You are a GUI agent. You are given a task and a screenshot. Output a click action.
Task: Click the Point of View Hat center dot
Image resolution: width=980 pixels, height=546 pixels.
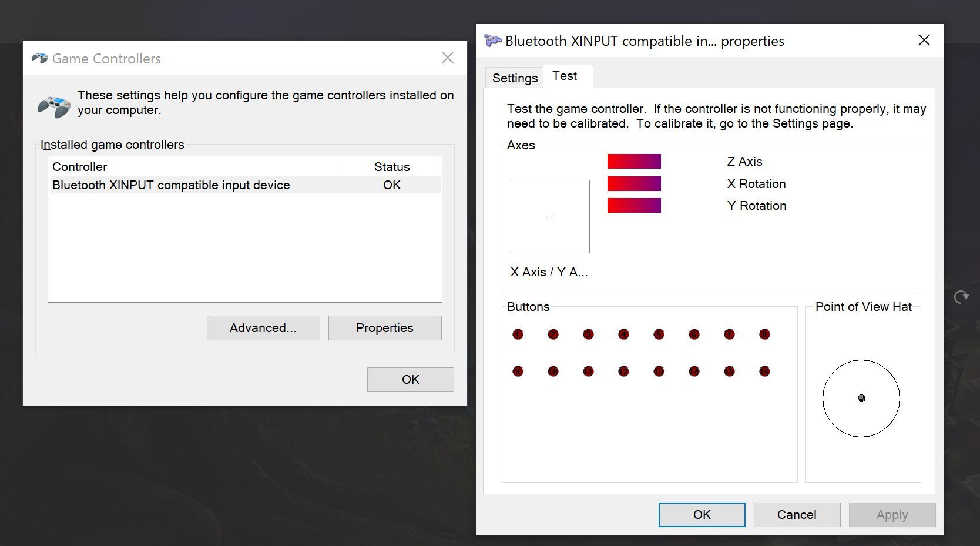coord(861,398)
